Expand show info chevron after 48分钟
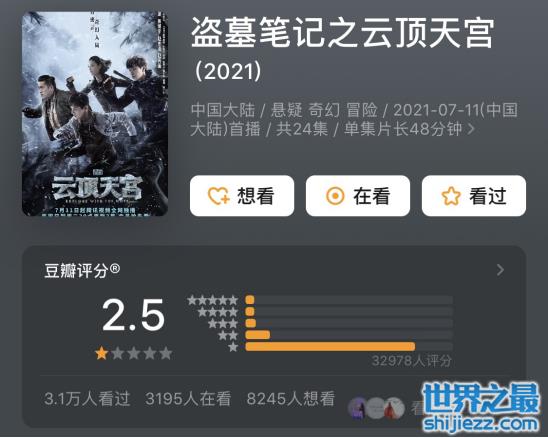The width and height of the screenshot is (548, 438). 471,129
